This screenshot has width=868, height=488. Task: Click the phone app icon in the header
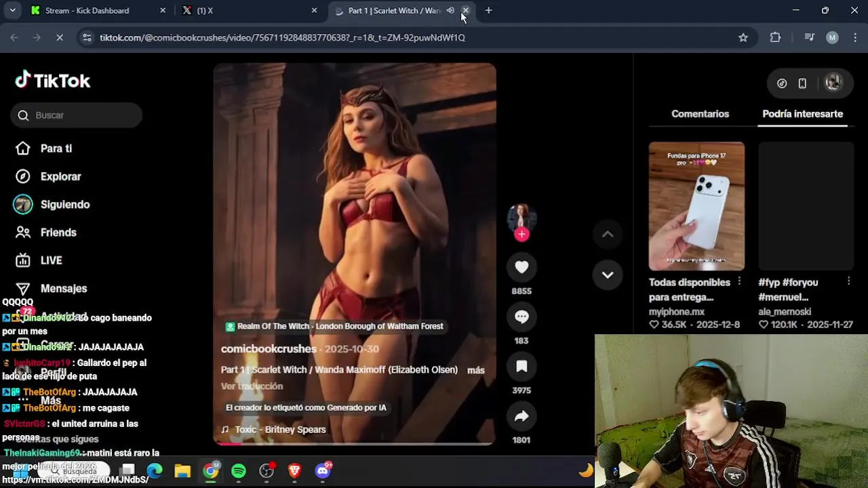point(802,83)
